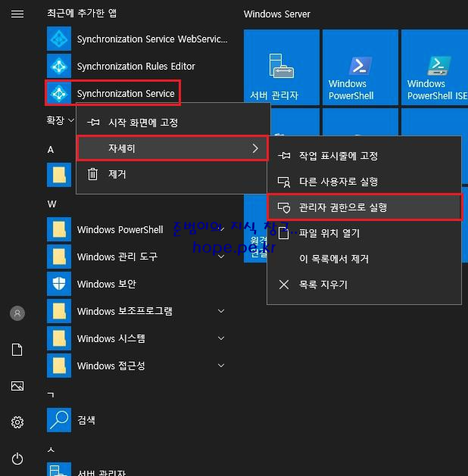Image resolution: width=468 pixels, height=476 pixels.
Task: Click the Synchronization Rules Editor label
Action: (136, 66)
